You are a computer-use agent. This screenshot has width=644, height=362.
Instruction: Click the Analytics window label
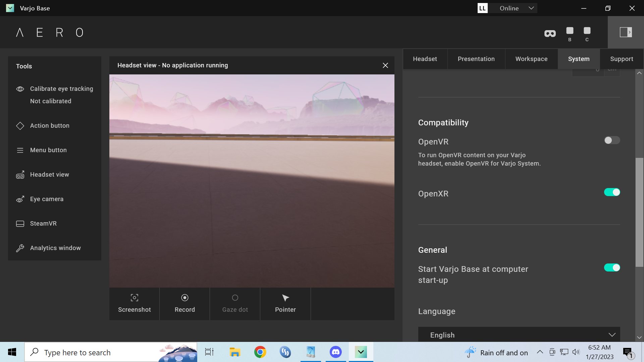[x=55, y=248]
